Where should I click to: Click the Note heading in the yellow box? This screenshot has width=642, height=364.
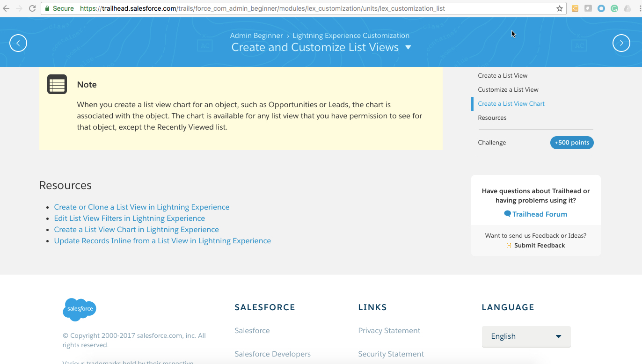87,85
